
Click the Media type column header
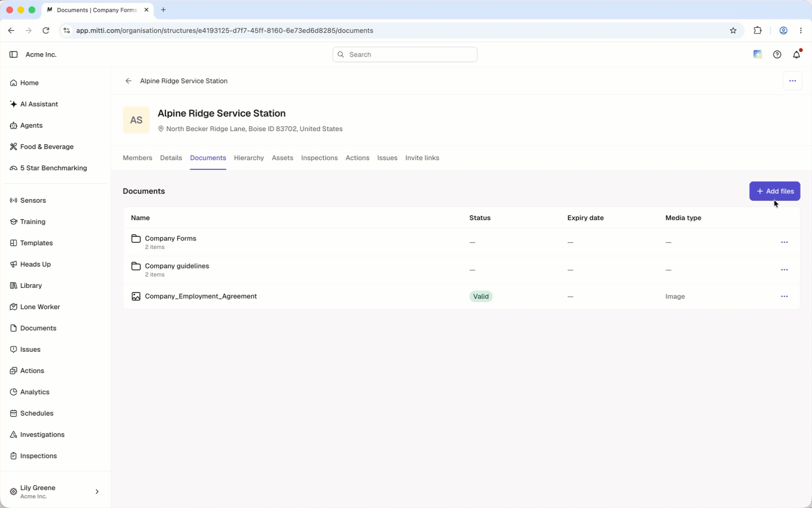coord(683,218)
